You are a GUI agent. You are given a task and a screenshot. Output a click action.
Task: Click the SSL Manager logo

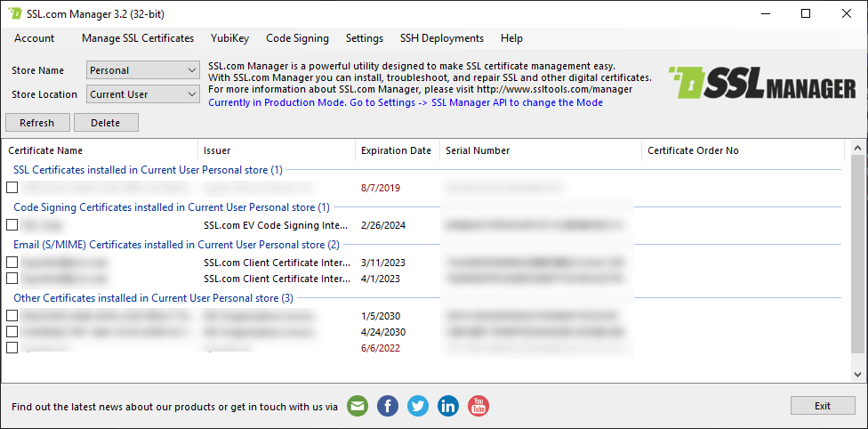click(x=761, y=84)
